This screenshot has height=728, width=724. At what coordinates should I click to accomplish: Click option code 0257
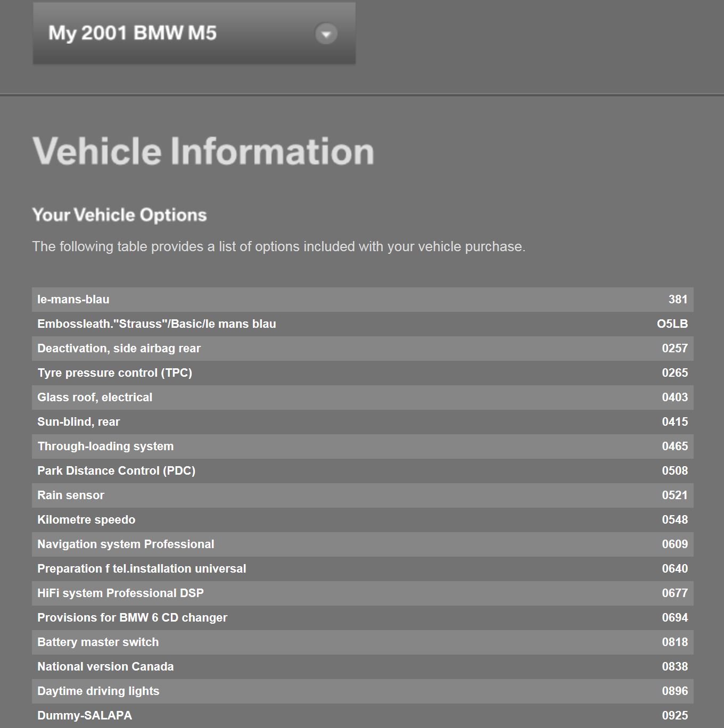point(675,349)
